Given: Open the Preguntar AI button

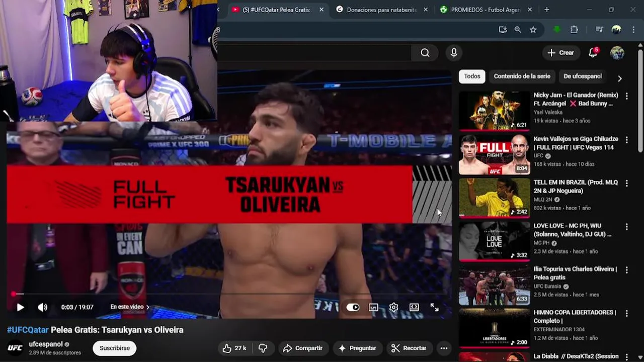Looking at the screenshot, I should [x=357, y=348].
